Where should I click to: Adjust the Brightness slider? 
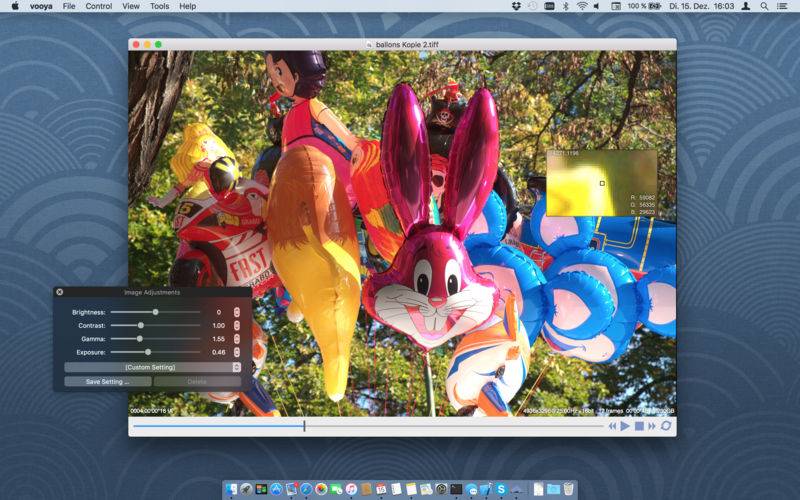pos(156,312)
